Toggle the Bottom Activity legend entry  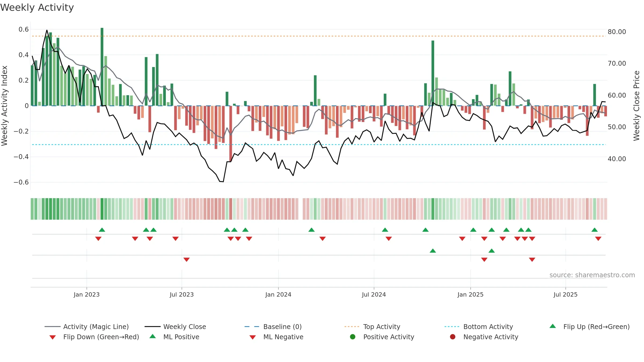tap(479, 327)
